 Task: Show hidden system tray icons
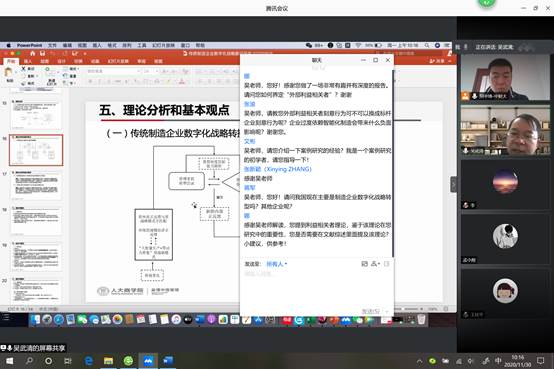pos(419,361)
